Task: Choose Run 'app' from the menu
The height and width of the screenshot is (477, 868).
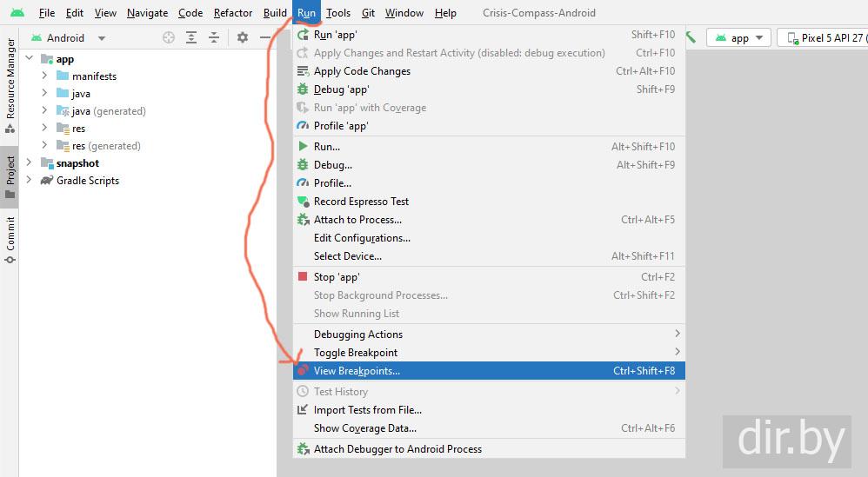Action: (x=489, y=35)
